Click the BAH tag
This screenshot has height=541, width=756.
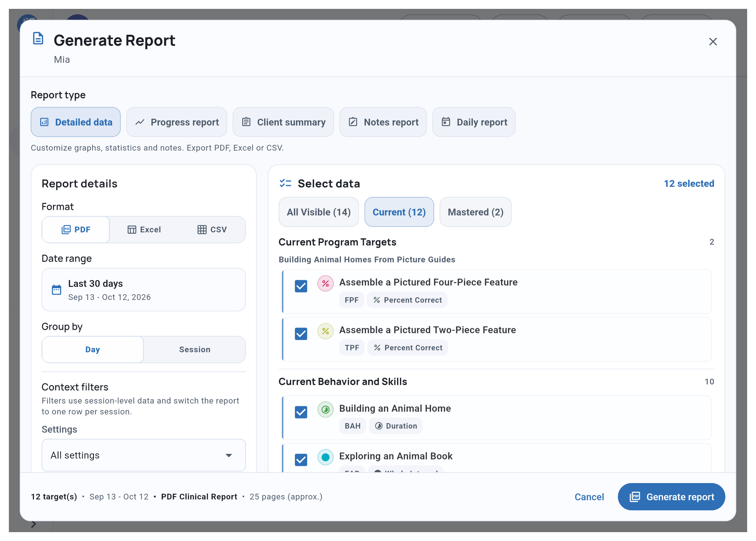[353, 426]
